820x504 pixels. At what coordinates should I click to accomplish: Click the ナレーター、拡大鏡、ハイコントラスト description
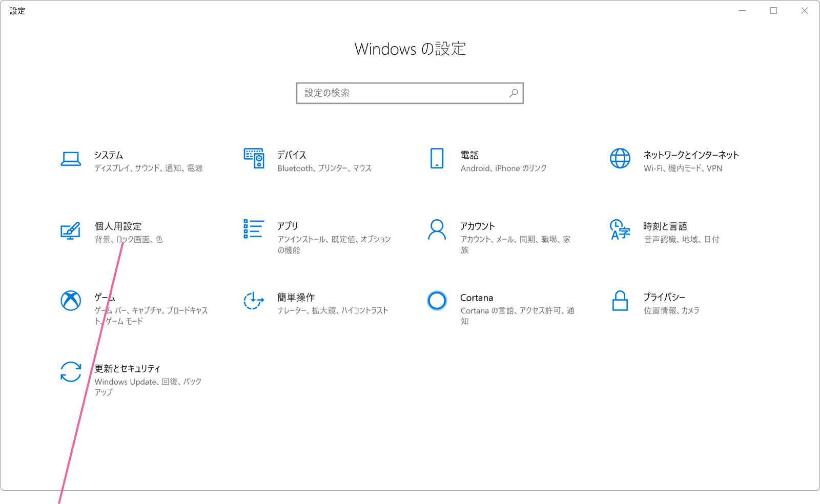coord(333,310)
